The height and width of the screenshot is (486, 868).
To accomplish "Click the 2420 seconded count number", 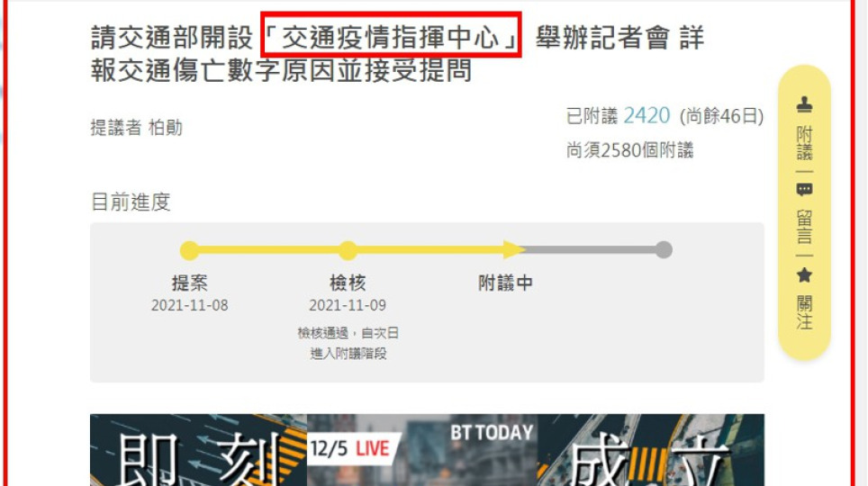I will coord(646,116).
